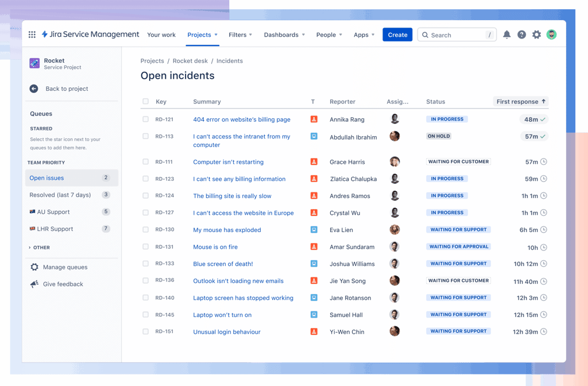This screenshot has width=588, height=386.
Task: Click the Give feedback megaphone icon
Action: pos(34,284)
